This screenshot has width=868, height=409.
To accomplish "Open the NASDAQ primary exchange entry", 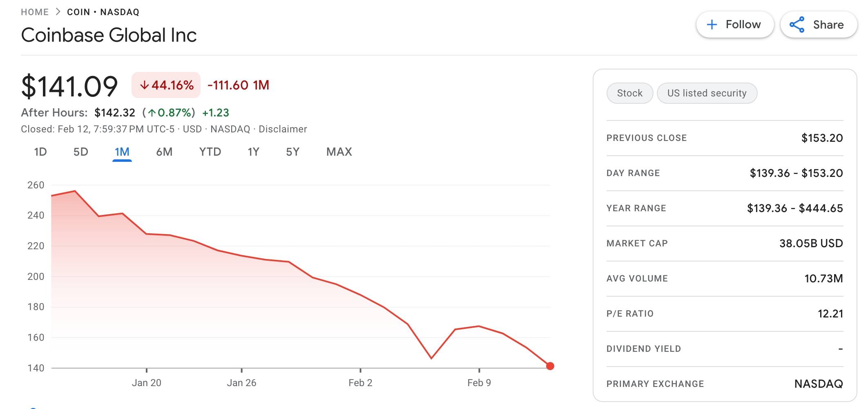I will pos(826,384).
